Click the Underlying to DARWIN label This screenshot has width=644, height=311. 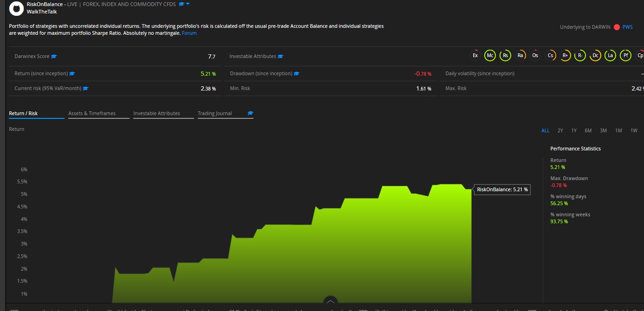(x=585, y=27)
